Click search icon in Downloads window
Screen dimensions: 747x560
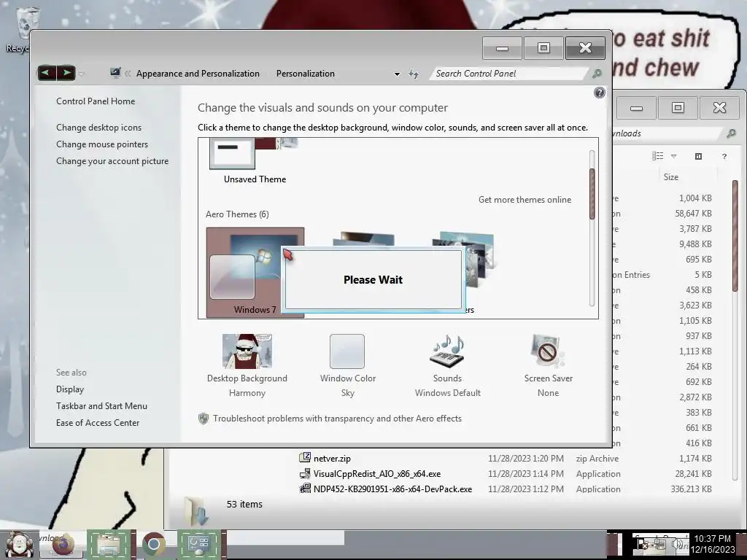pyautogui.click(x=731, y=133)
